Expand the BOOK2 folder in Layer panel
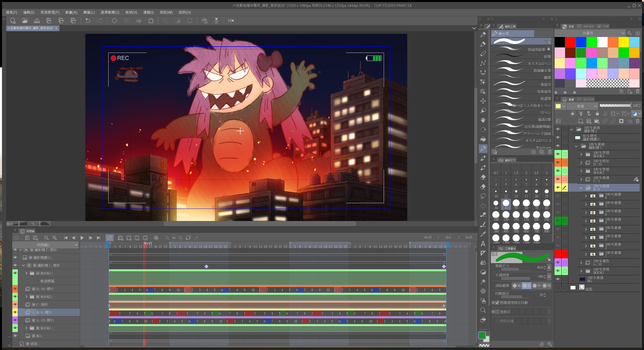Screen dimensions: 644x350 coord(581,171)
